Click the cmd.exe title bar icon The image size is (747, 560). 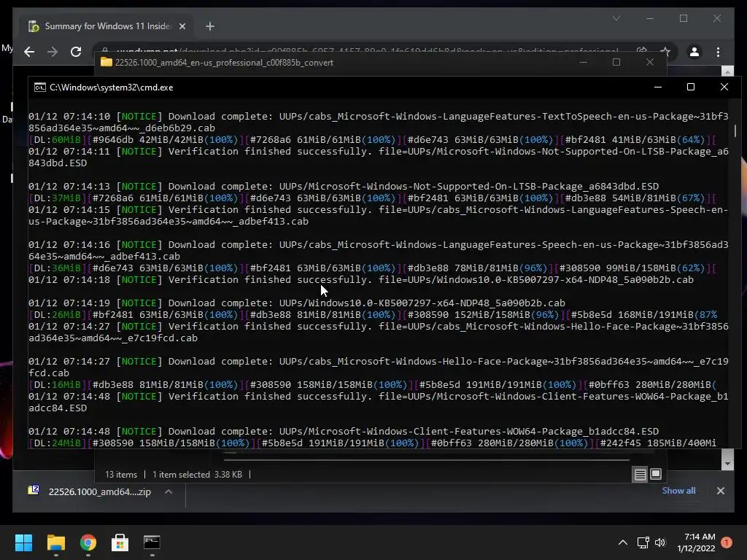[40, 87]
